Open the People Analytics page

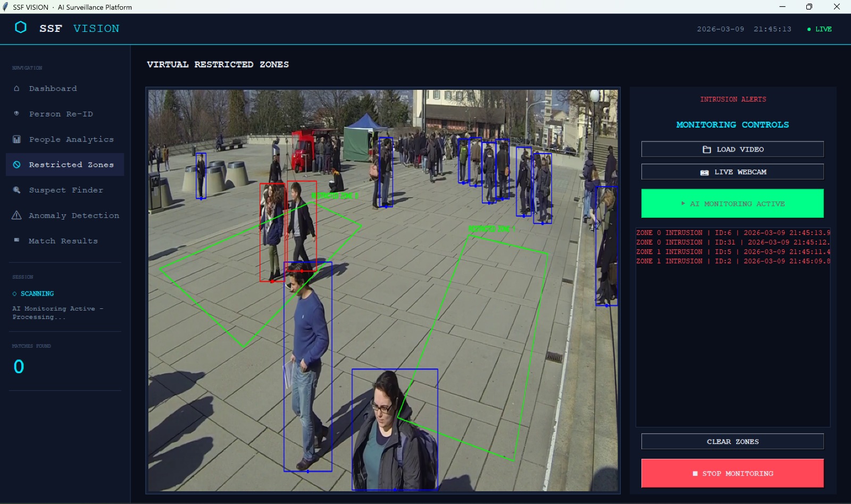(x=71, y=139)
